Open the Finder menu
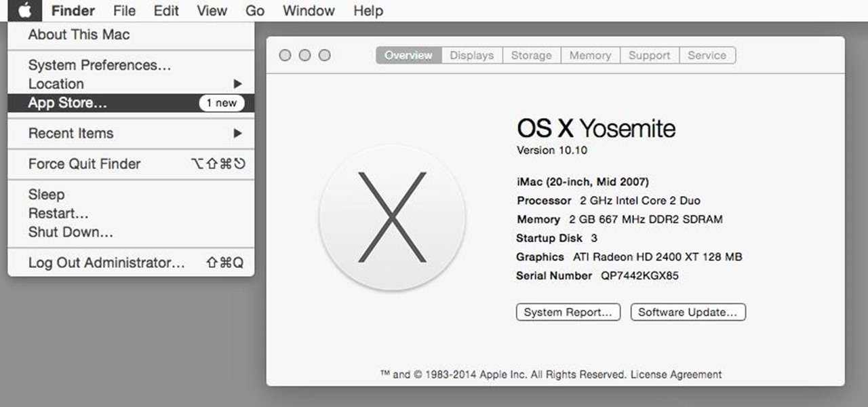Viewport: 868px width, 407px height. [73, 11]
